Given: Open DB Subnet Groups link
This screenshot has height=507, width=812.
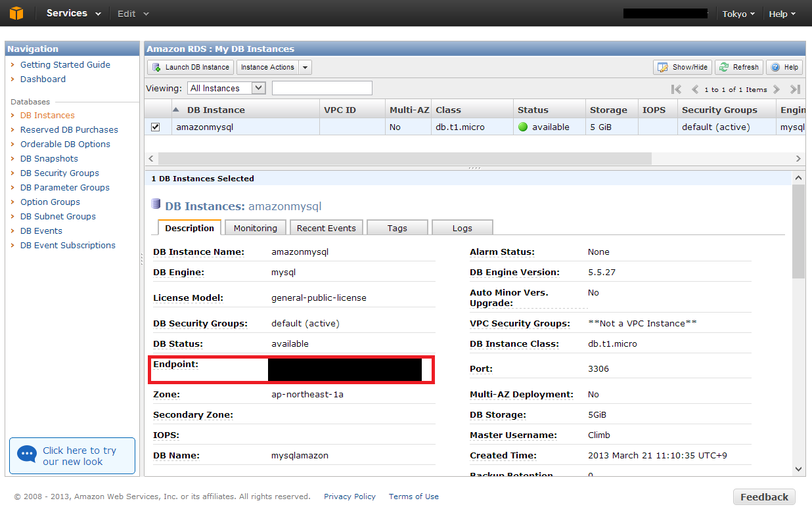Looking at the screenshot, I should point(58,216).
